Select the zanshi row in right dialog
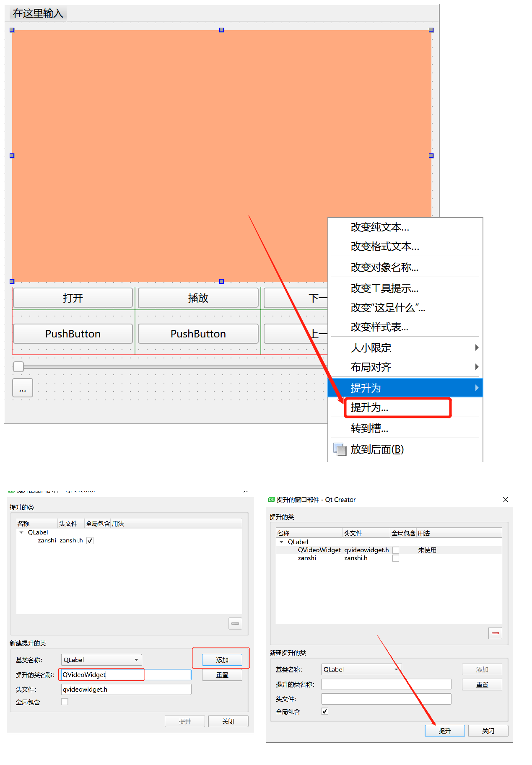Viewport: 532px width, 765px height. tap(389, 558)
